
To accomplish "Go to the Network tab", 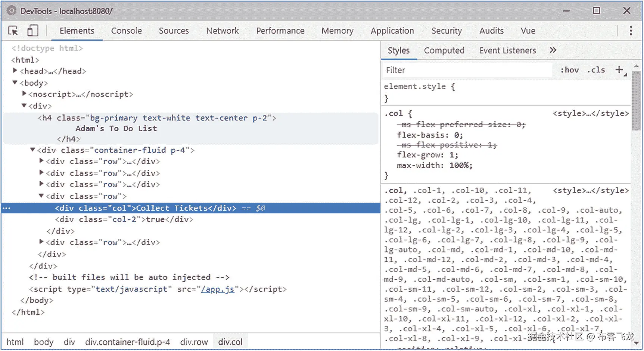I will pos(223,31).
